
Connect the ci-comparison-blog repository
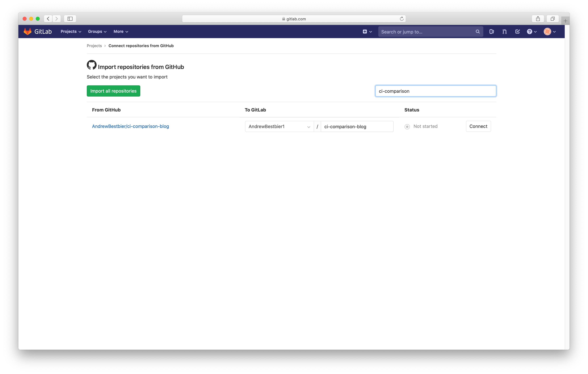(x=478, y=126)
